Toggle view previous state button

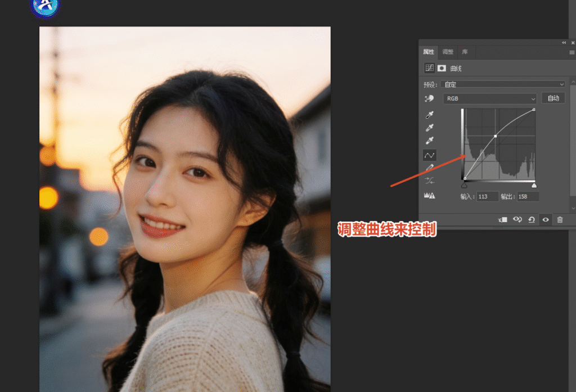pyautogui.click(x=517, y=220)
